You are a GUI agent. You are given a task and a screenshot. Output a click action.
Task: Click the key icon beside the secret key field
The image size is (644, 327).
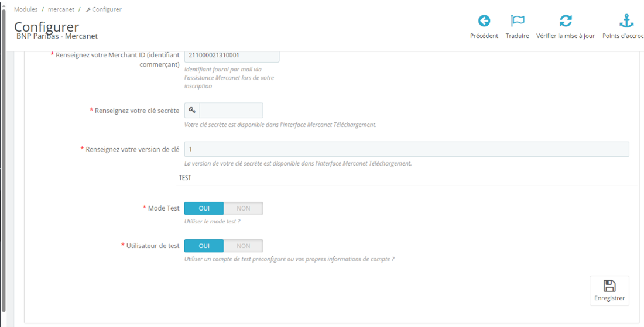click(x=192, y=111)
